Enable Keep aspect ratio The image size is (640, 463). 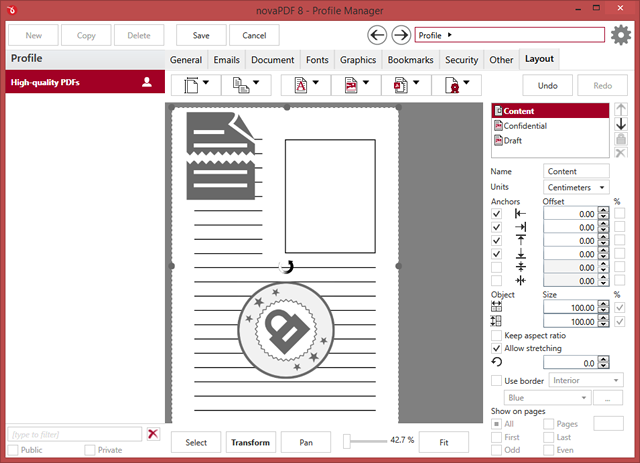click(496, 336)
